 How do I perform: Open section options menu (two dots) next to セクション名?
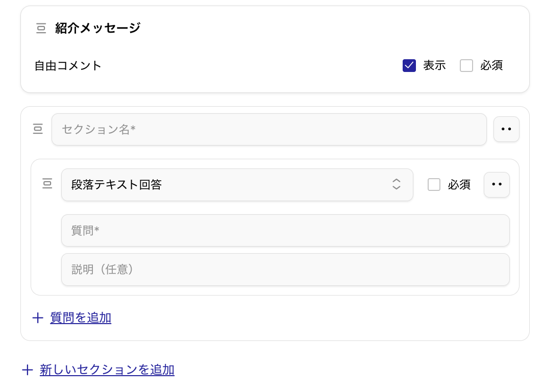506,129
